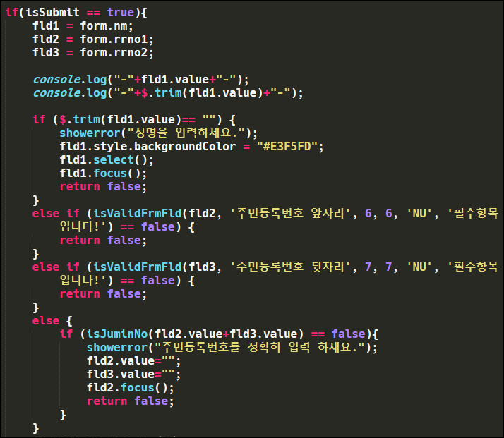Click the isSubmit variable in the first line

point(53,12)
